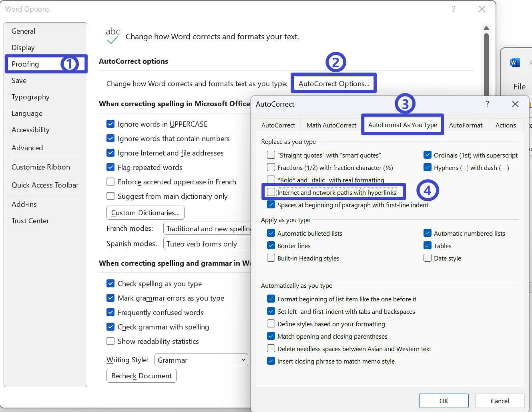Switch to the Actions tab

[506, 125]
